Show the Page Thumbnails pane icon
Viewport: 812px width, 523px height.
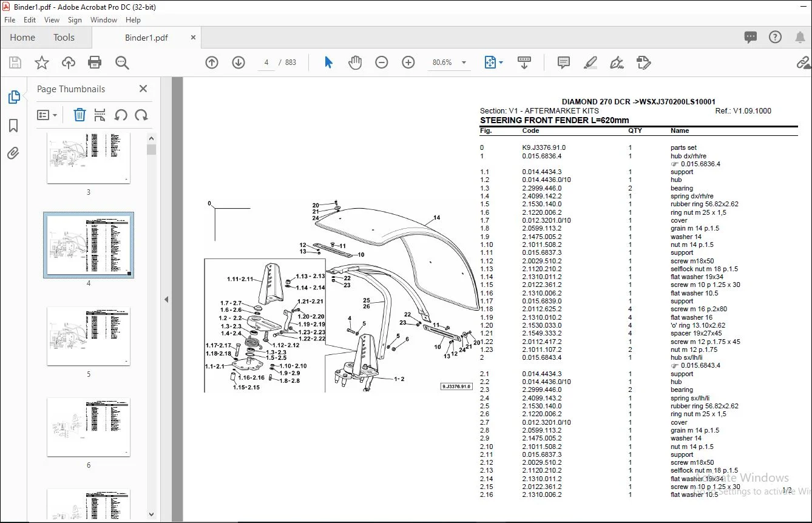pos(13,97)
